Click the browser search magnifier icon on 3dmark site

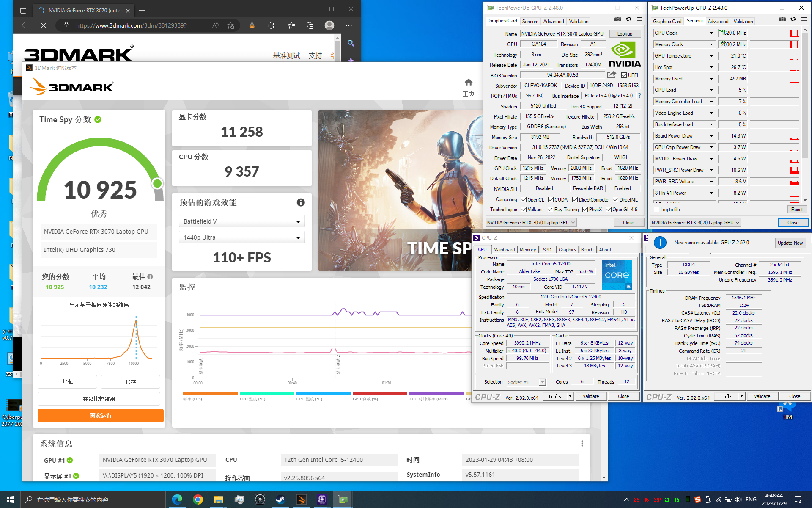point(351,43)
